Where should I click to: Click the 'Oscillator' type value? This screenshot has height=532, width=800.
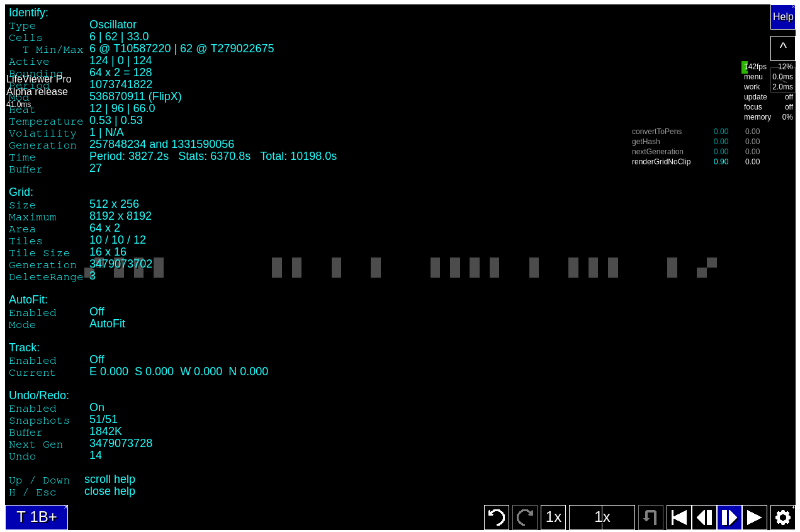point(113,25)
